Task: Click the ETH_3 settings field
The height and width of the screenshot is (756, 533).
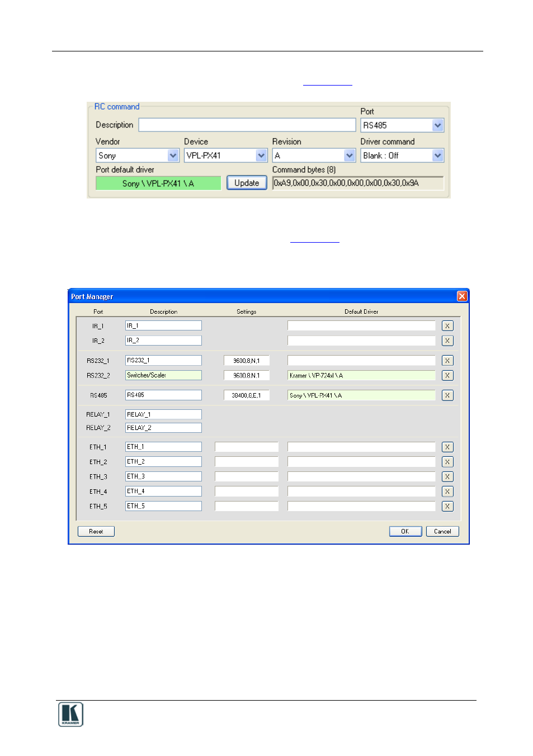Action: coord(247,476)
